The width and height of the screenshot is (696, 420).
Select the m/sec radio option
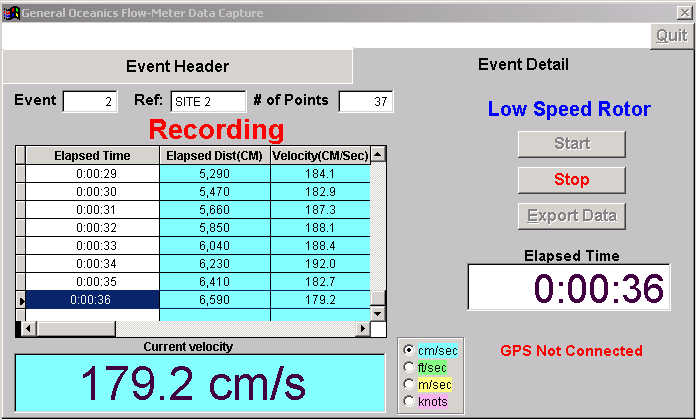(408, 384)
